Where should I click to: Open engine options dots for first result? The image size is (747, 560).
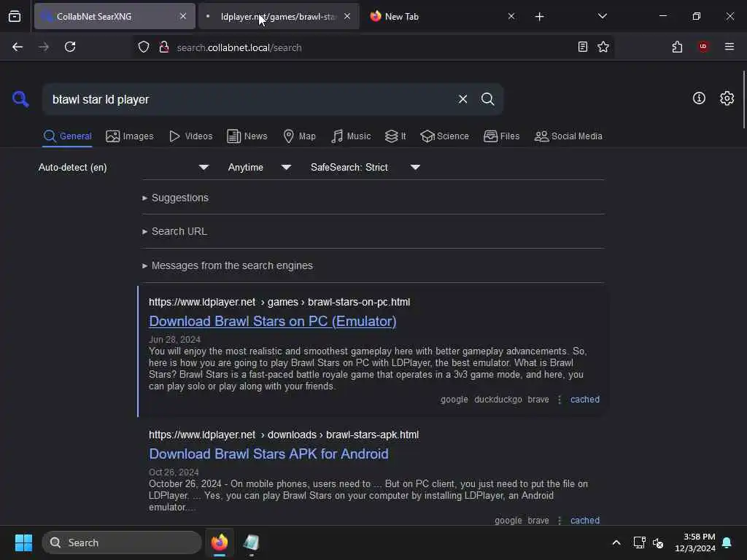[x=560, y=400]
